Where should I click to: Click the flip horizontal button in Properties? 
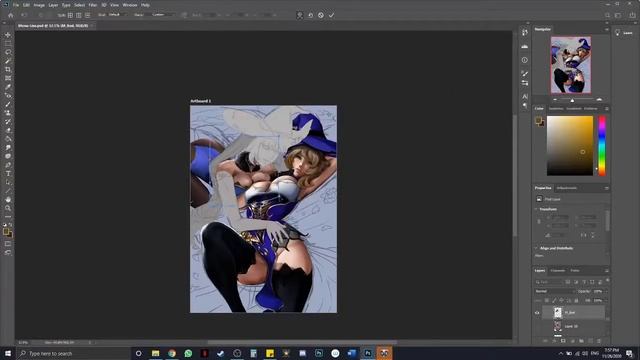pos(583,236)
